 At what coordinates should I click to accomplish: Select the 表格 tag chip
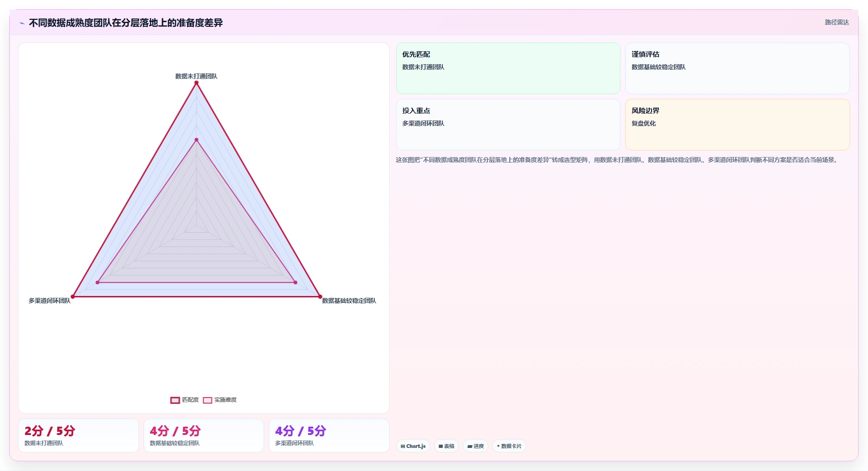[446, 446]
